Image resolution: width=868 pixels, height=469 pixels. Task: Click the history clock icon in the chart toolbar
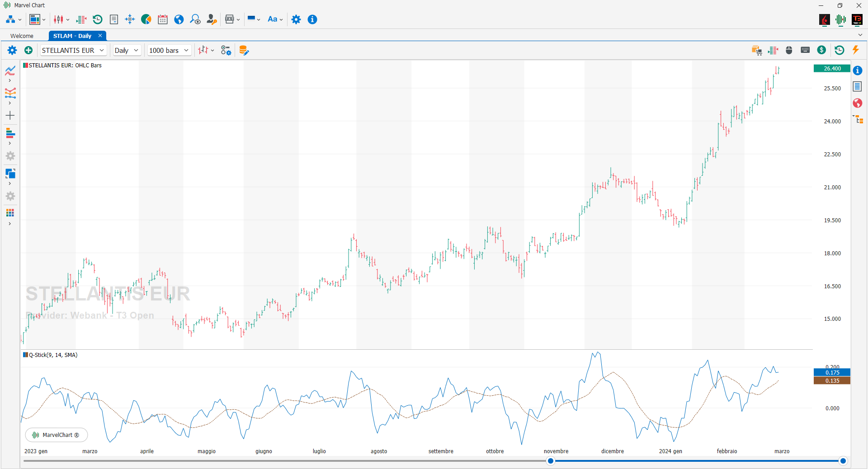tap(840, 50)
